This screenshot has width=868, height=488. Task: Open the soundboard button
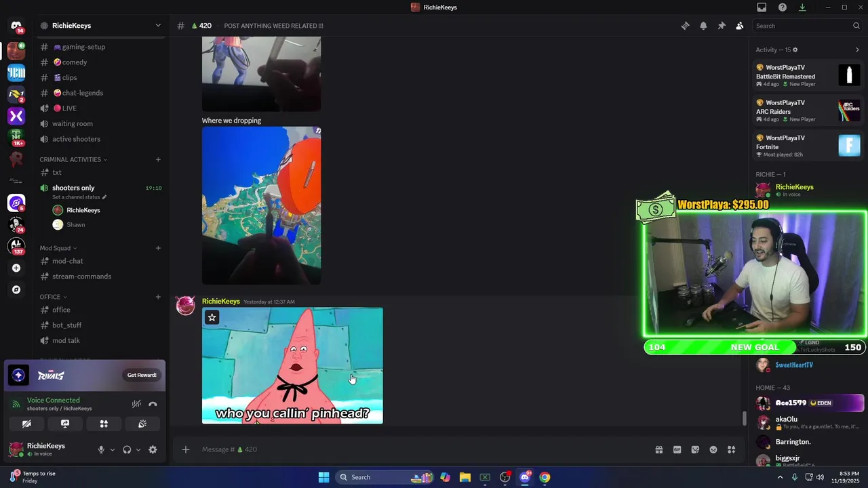pyautogui.click(x=142, y=424)
